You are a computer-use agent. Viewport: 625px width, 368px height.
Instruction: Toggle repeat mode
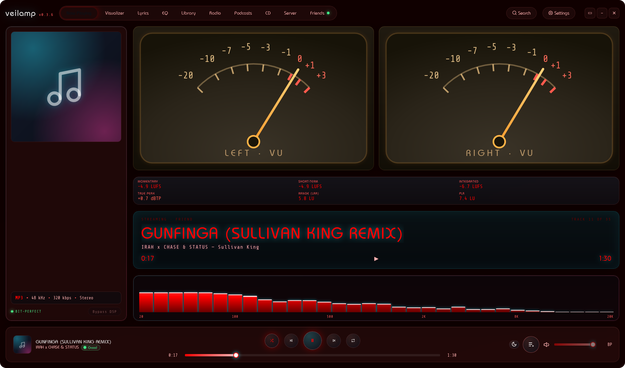click(353, 341)
